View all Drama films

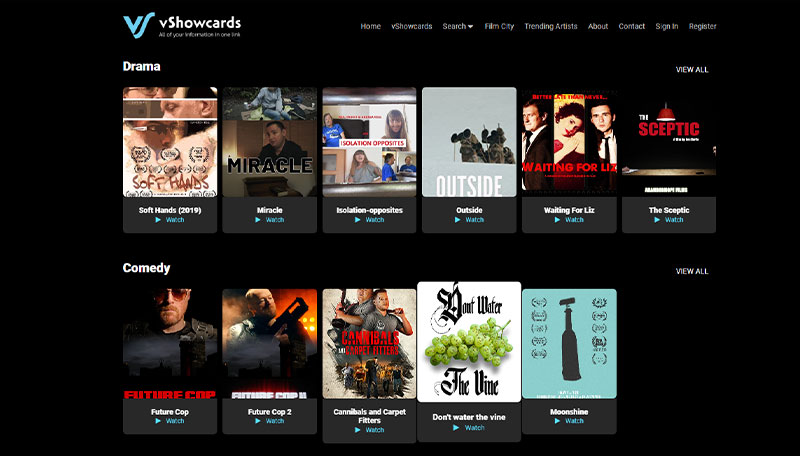click(692, 70)
